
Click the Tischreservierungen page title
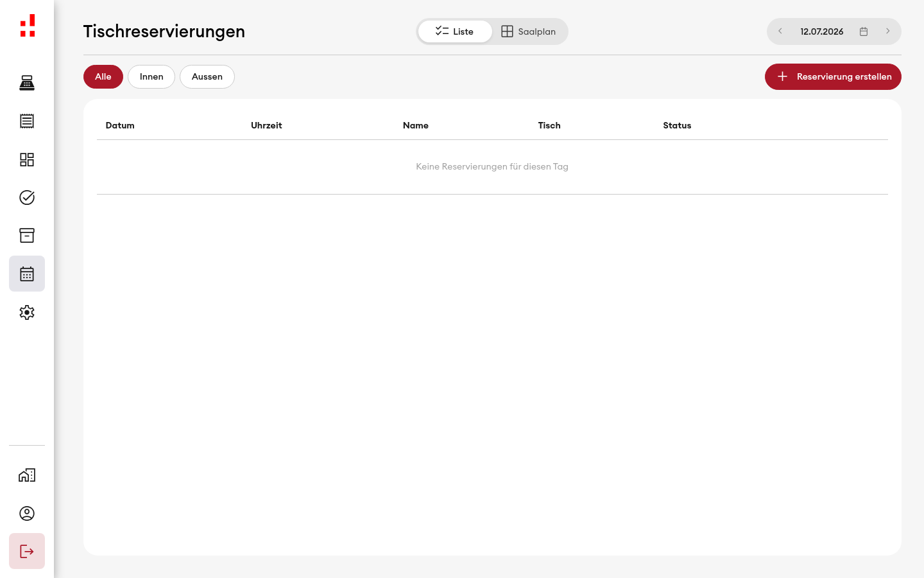[164, 31]
